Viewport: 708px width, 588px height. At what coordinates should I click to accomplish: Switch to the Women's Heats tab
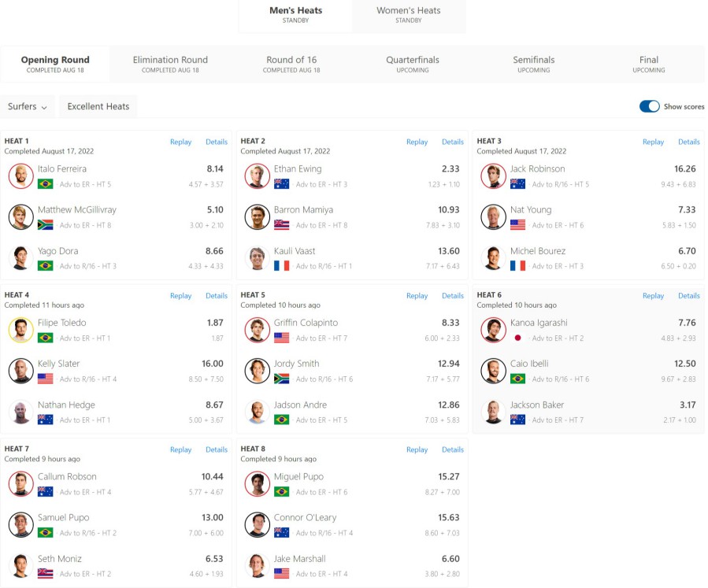click(x=409, y=15)
